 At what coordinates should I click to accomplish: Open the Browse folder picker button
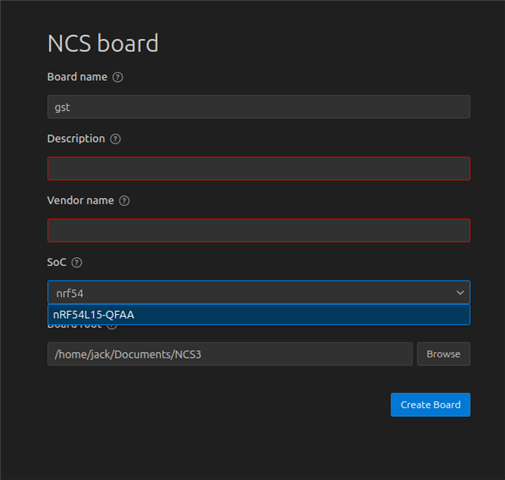[443, 354]
